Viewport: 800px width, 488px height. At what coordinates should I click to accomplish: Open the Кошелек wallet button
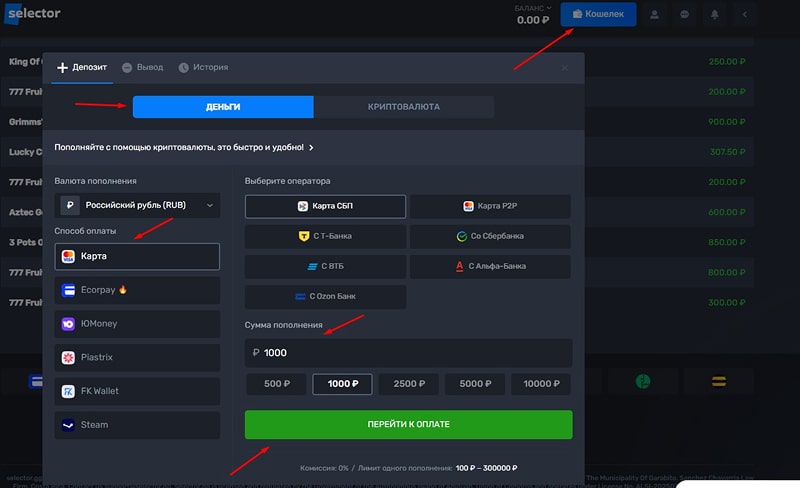tap(598, 14)
